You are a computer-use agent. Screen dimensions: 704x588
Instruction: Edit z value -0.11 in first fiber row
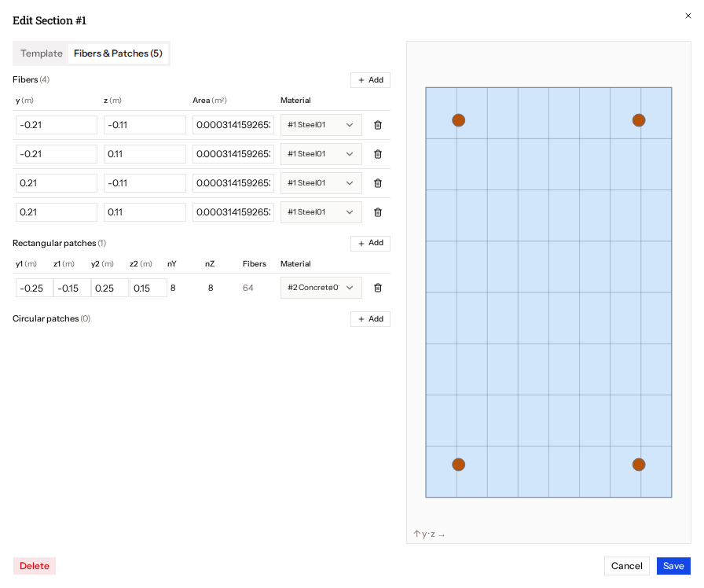tap(145, 125)
